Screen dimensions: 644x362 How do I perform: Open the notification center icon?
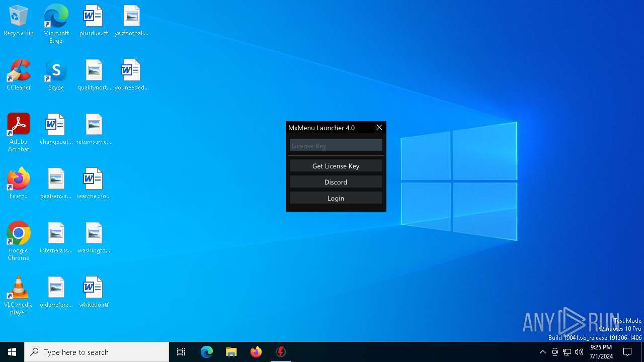pos(627,352)
